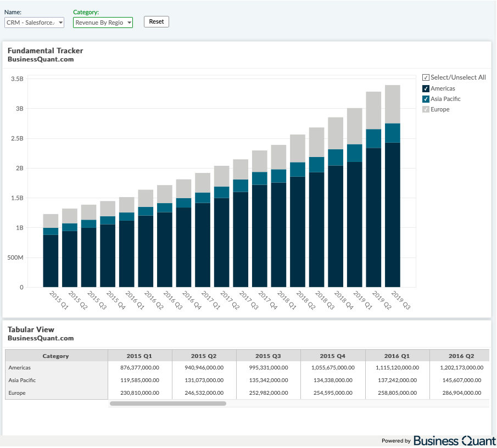The width and height of the screenshot is (497, 448).
Task: Click the Reset button
Action: point(156,21)
